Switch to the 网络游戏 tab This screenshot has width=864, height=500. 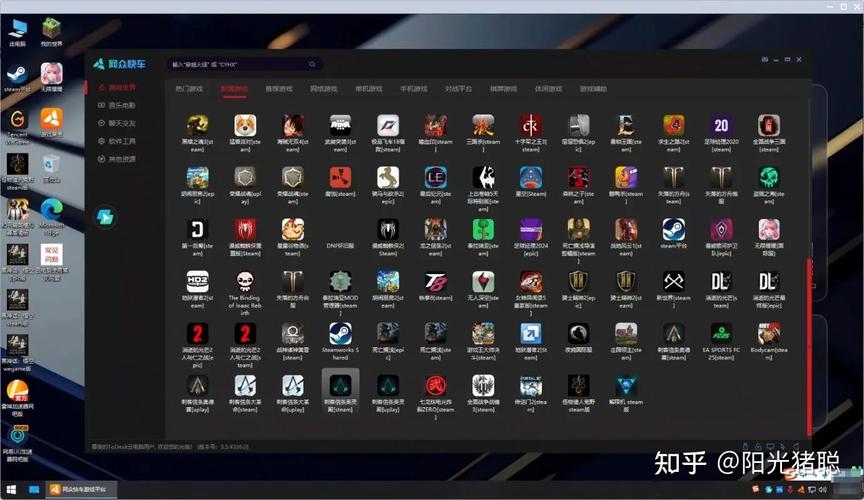coord(323,88)
